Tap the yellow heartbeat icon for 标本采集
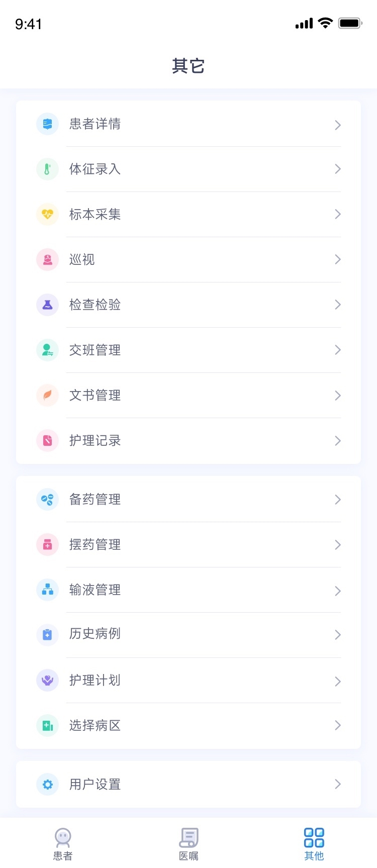This screenshot has width=377, height=868. click(x=48, y=215)
